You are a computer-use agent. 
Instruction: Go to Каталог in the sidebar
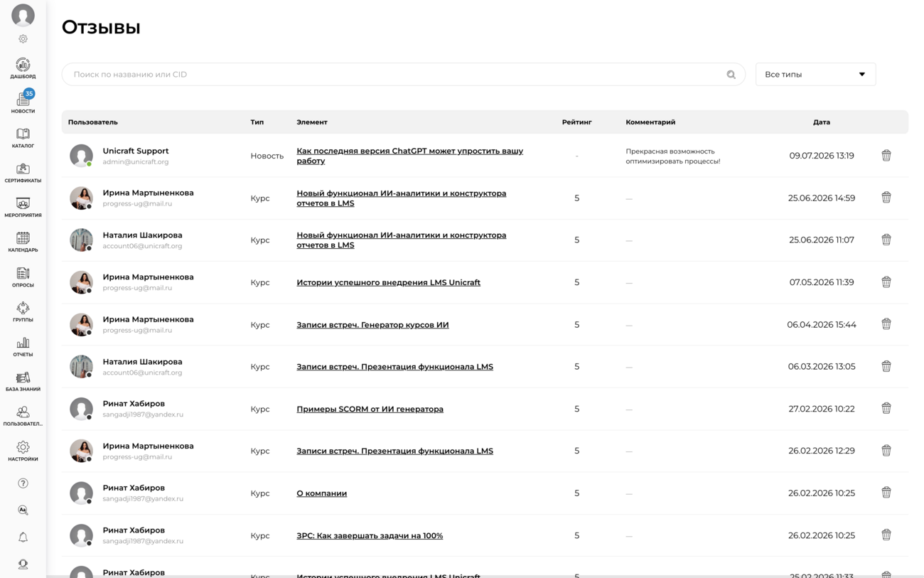(x=23, y=138)
